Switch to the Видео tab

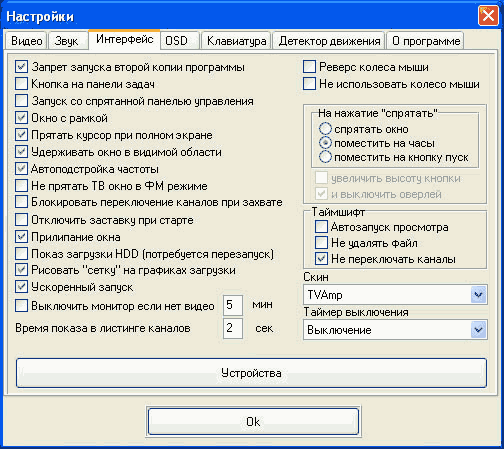point(26,41)
